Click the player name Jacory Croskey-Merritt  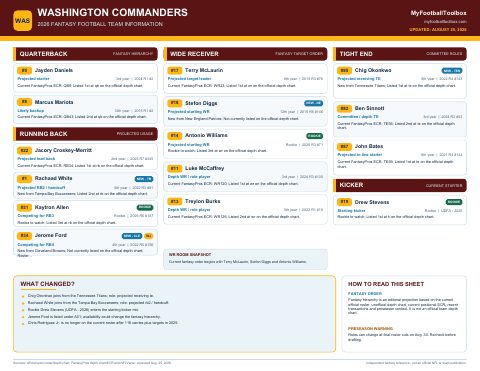point(63,150)
